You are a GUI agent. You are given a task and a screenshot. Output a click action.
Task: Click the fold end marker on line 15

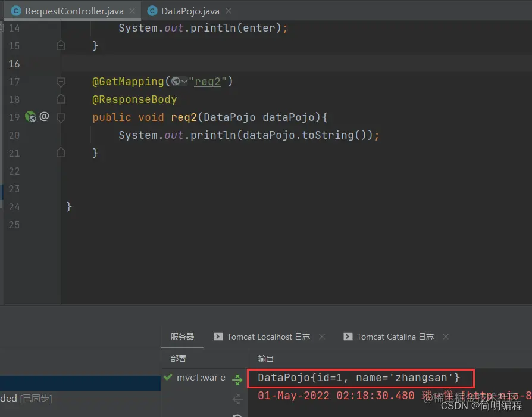(61, 45)
